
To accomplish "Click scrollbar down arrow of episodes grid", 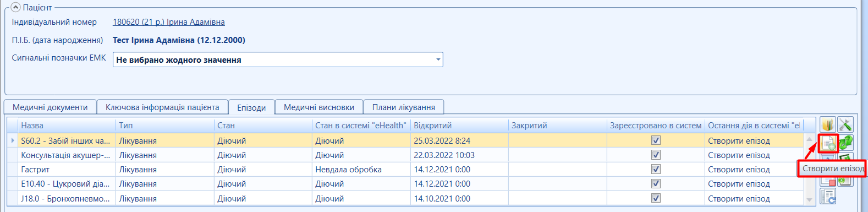I will tap(809, 199).
